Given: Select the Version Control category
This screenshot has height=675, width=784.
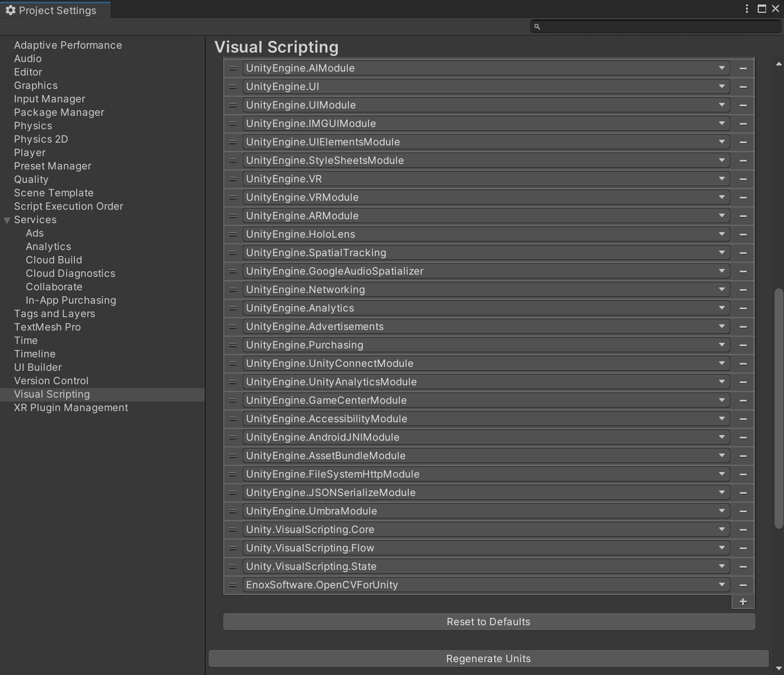Looking at the screenshot, I should pos(51,381).
